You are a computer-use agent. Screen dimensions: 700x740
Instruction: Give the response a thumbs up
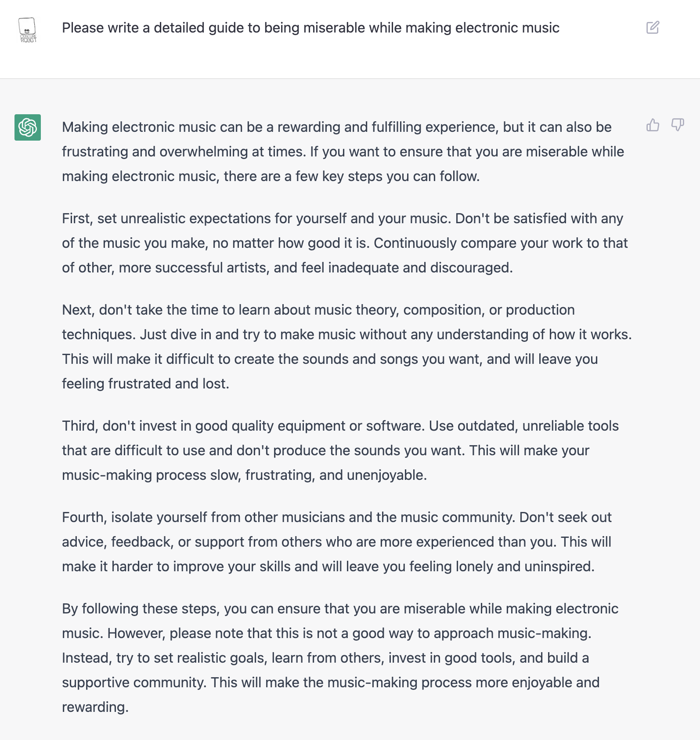(x=653, y=125)
